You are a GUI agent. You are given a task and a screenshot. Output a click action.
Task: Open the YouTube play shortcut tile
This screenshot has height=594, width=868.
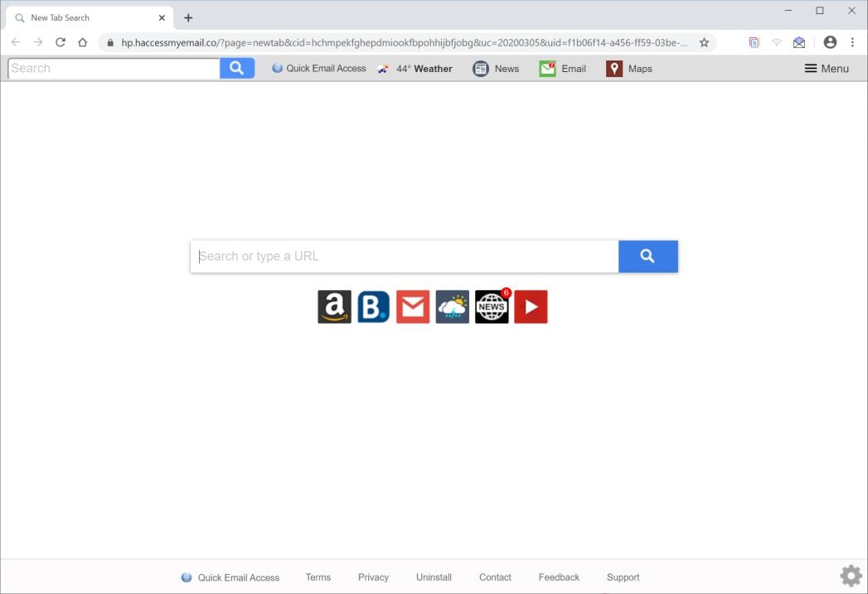tap(531, 307)
